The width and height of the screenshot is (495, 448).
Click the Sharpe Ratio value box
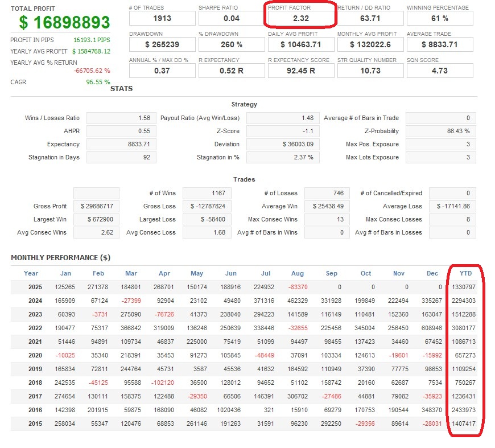pyautogui.click(x=232, y=18)
